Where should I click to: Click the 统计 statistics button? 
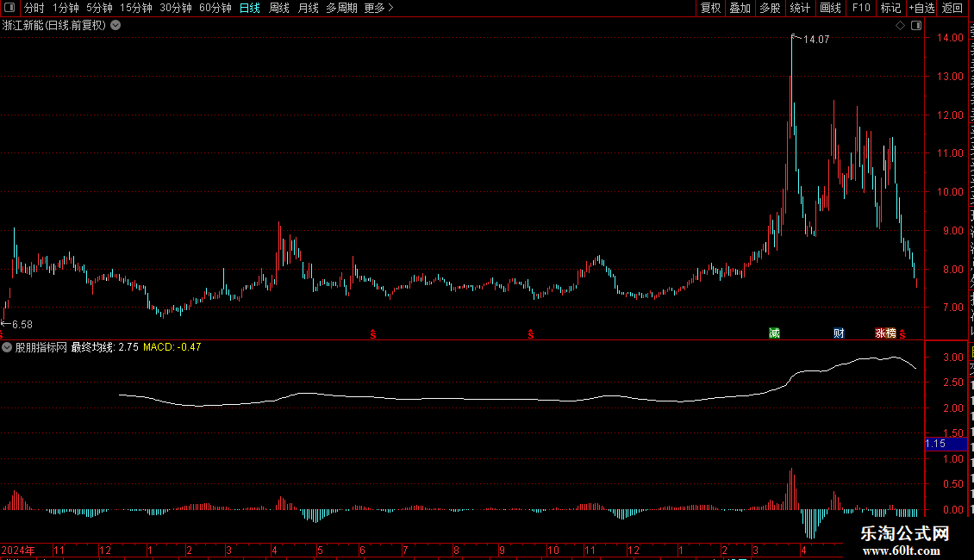tap(800, 8)
